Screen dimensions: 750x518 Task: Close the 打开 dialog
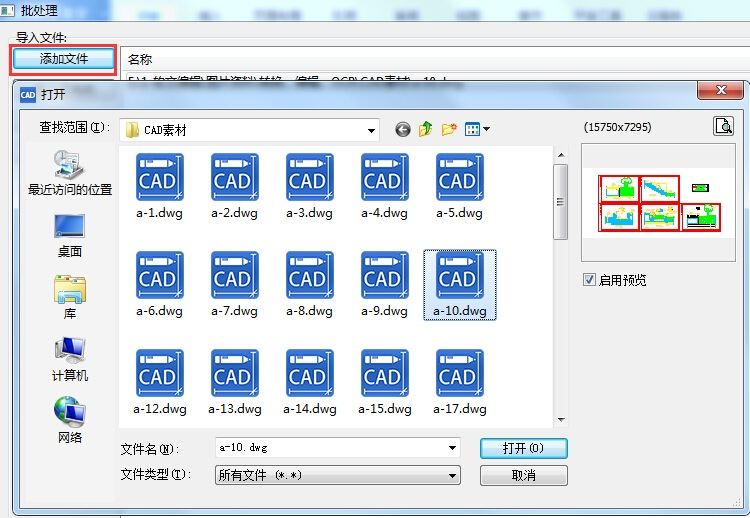tap(720, 90)
